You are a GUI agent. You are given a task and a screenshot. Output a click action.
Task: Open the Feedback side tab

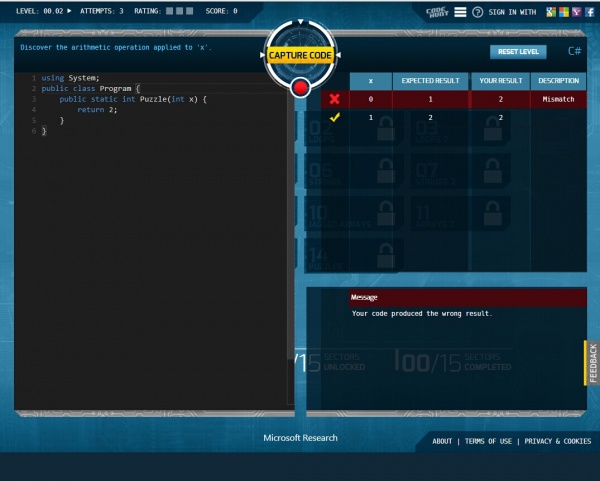tap(592, 363)
